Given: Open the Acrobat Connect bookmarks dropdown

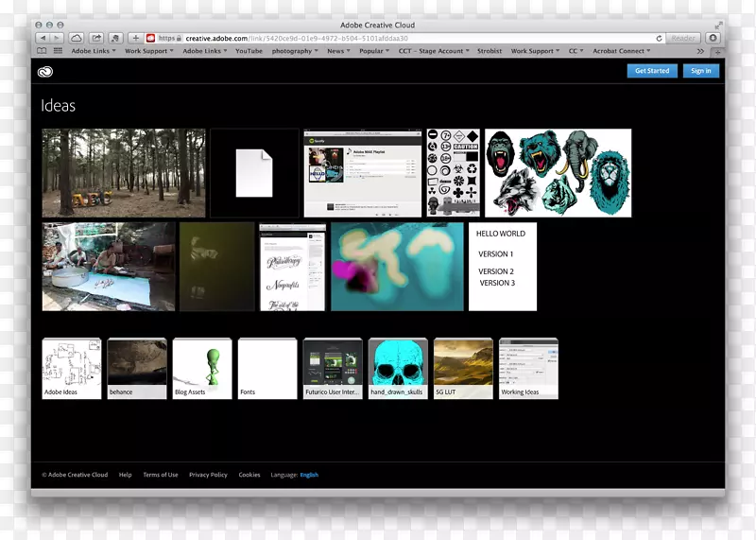Looking at the screenshot, I should pos(621,51).
